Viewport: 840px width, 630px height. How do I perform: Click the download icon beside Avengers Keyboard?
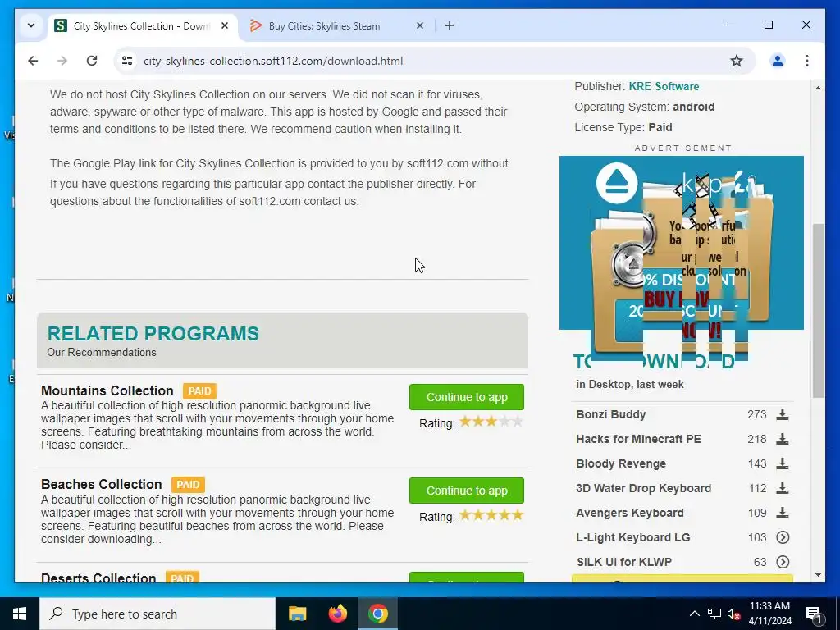coord(782,513)
